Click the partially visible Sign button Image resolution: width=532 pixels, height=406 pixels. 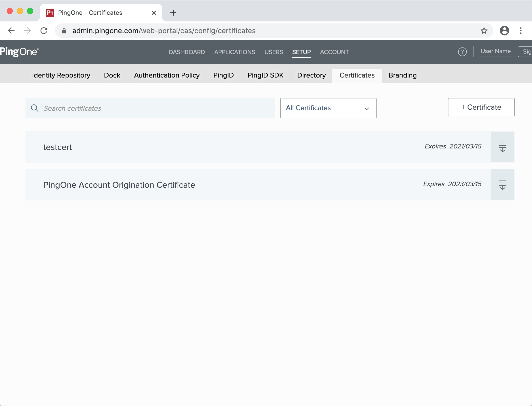525,52
